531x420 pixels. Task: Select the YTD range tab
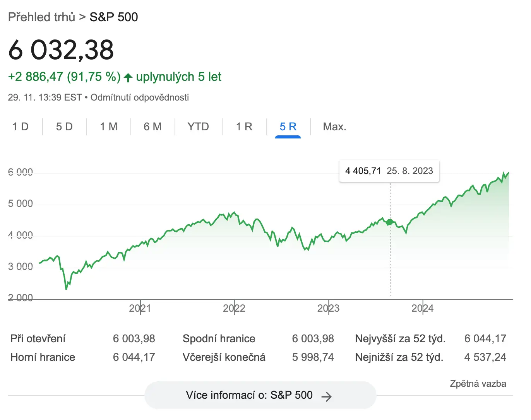click(198, 127)
